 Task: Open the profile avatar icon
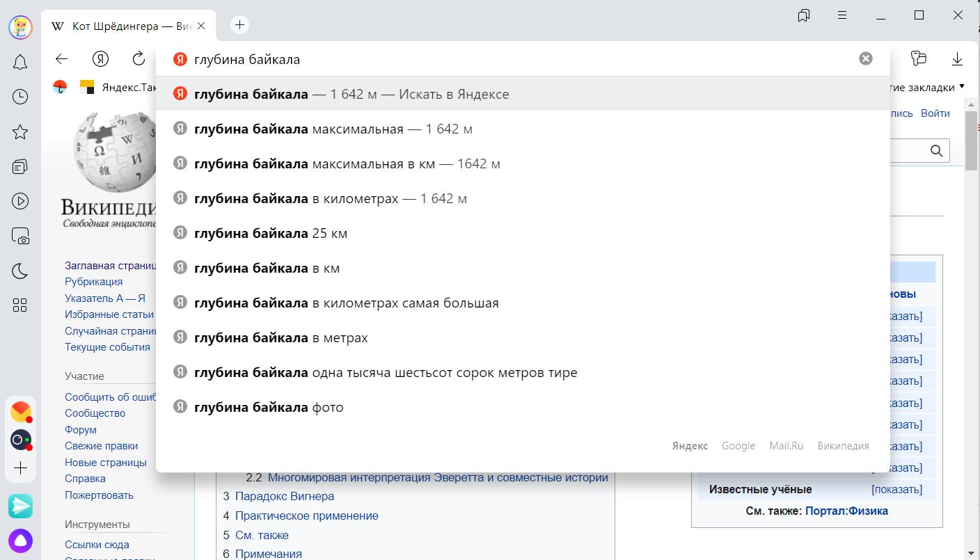19,27
